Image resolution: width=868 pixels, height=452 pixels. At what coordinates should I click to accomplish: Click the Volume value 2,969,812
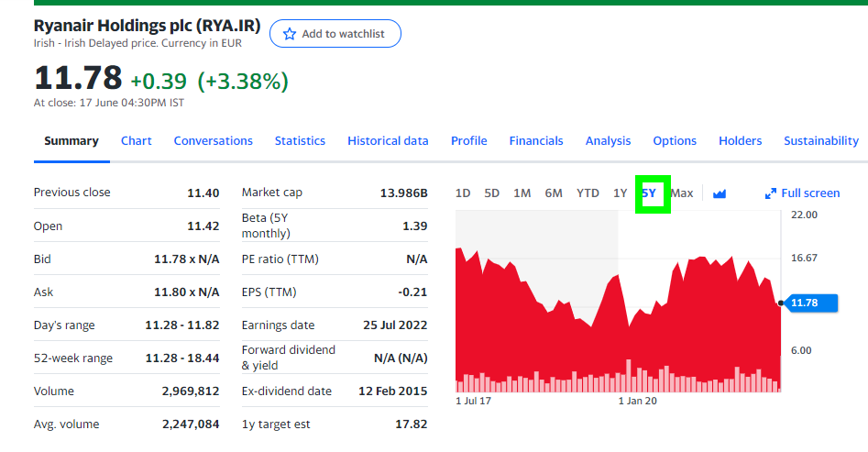(191, 391)
